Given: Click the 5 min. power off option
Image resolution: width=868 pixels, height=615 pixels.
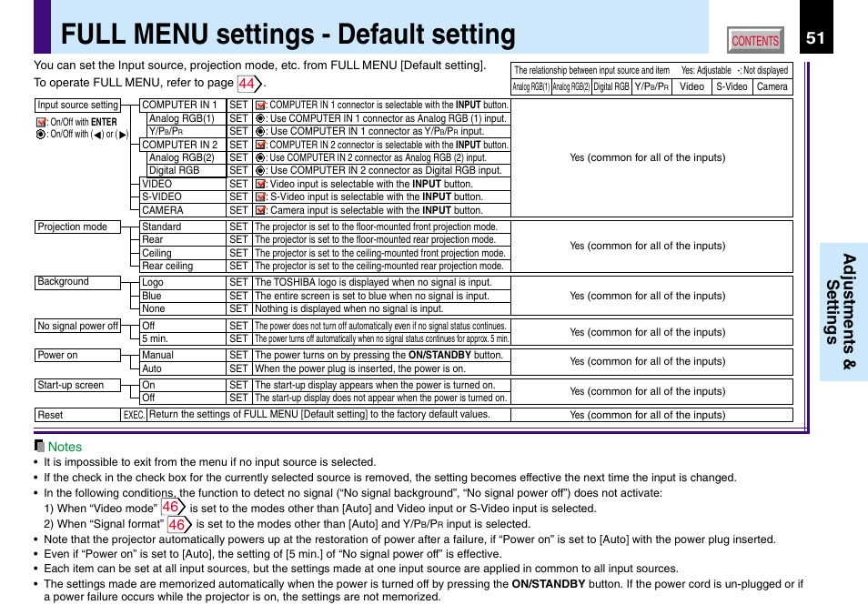Looking at the screenshot, I should point(183,338).
